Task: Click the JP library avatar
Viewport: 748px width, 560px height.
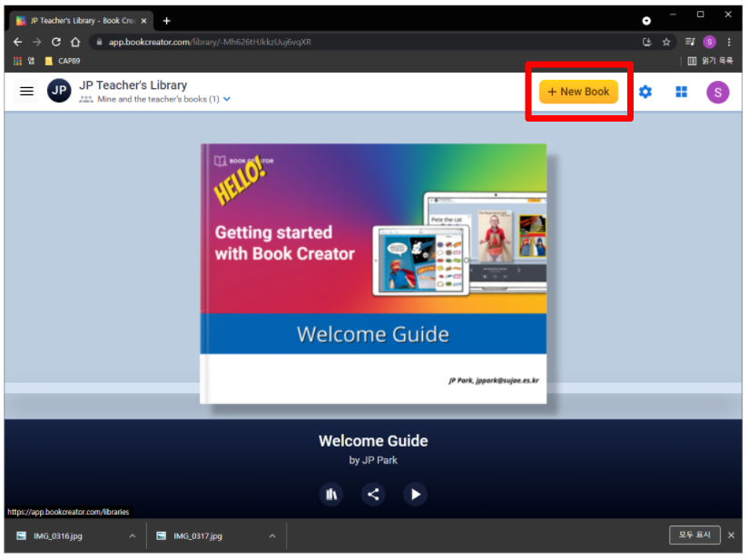Action: pyautogui.click(x=59, y=91)
